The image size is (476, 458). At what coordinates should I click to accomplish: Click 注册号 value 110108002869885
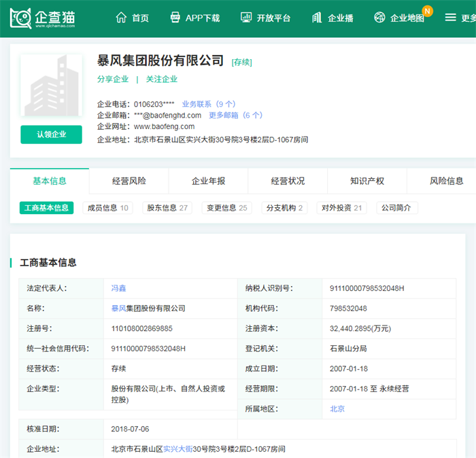click(x=141, y=328)
